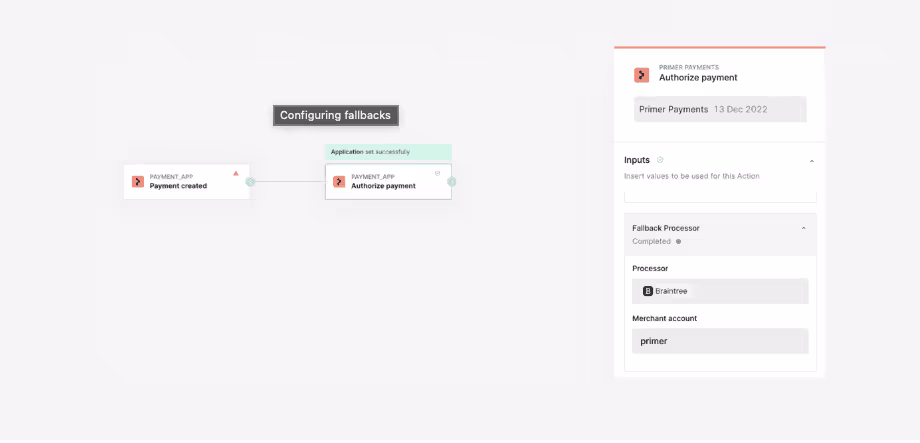Collapse the Fallback Processor section
920x443 pixels.
[x=803, y=228]
